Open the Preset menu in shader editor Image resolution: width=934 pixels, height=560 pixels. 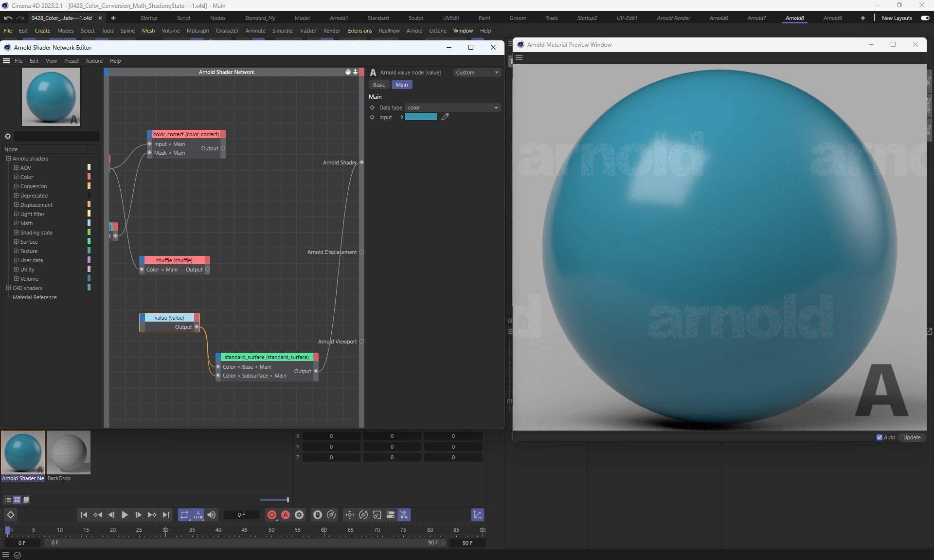coord(71,61)
